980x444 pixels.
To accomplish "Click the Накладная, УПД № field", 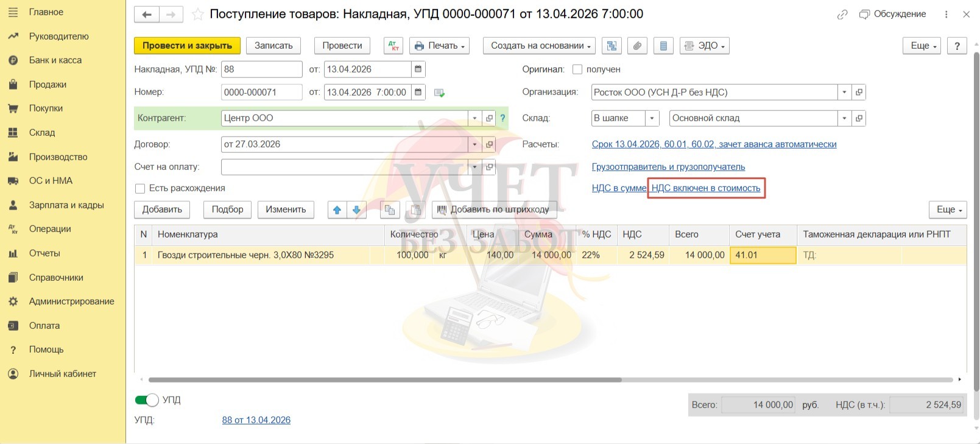I will (262, 69).
